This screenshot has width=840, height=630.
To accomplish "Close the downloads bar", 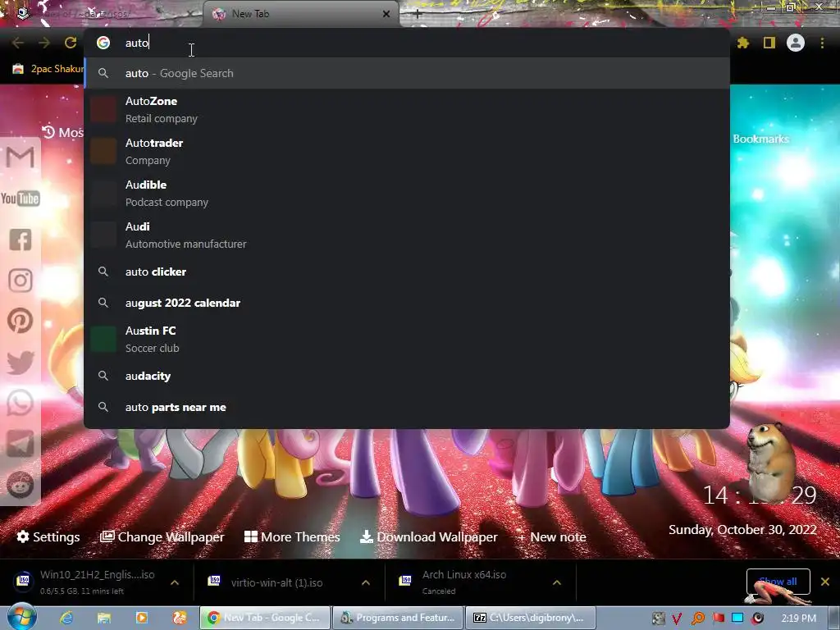I will tap(825, 582).
